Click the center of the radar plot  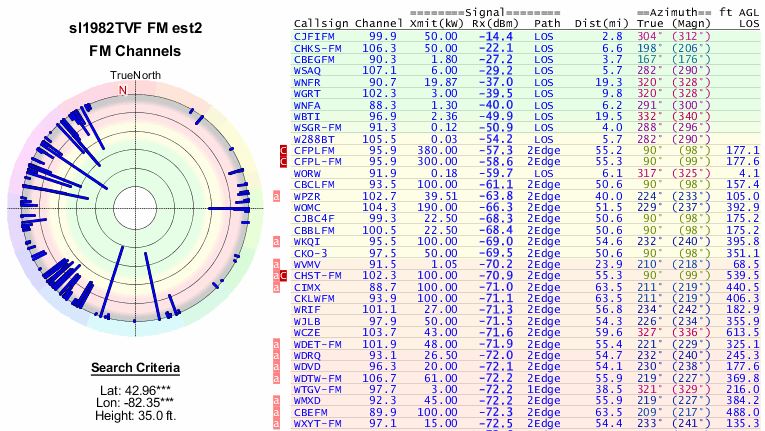tap(123, 208)
